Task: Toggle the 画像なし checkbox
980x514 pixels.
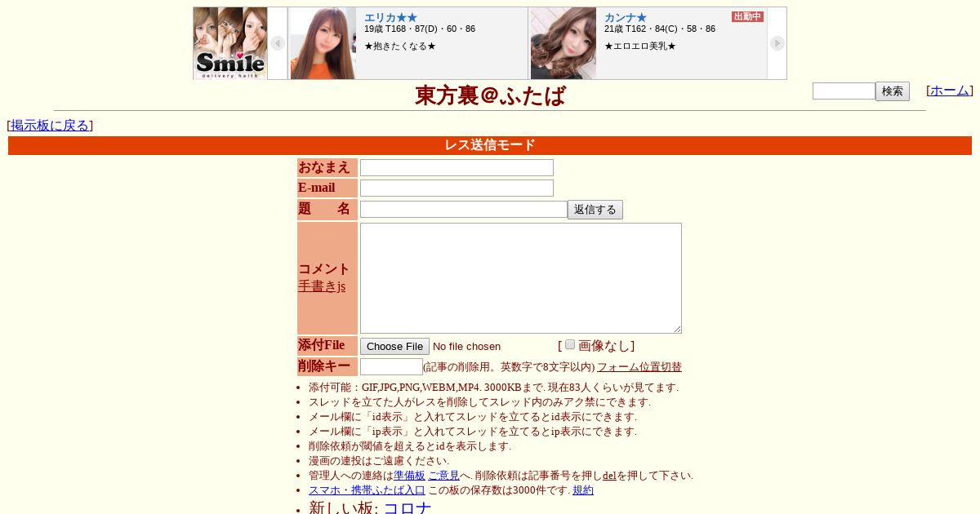Action: point(570,344)
